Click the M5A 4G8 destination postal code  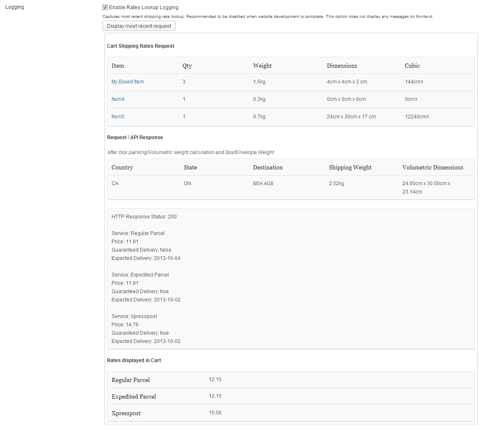263,184
